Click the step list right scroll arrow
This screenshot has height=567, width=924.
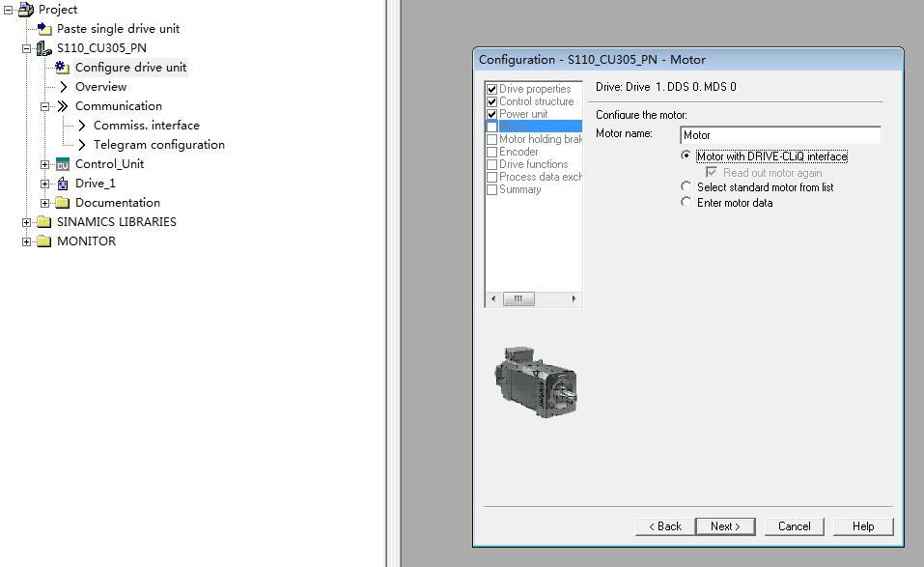pos(574,298)
